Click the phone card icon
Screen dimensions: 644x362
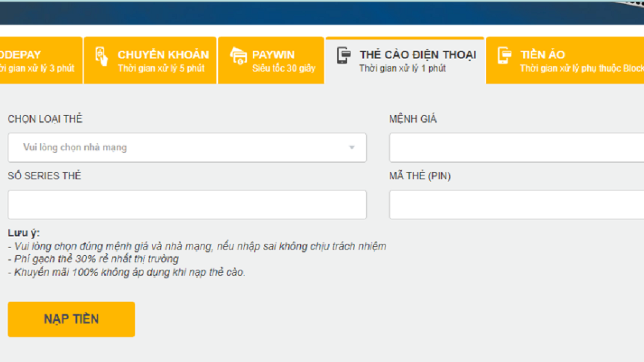tap(343, 57)
